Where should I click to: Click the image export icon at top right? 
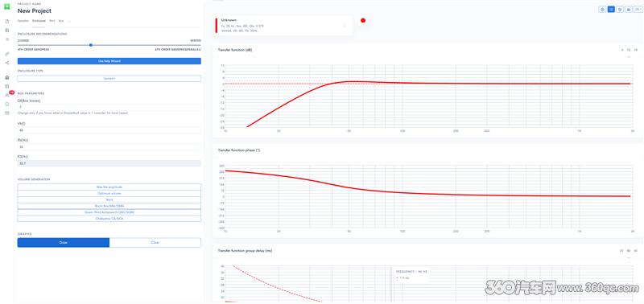(629, 9)
